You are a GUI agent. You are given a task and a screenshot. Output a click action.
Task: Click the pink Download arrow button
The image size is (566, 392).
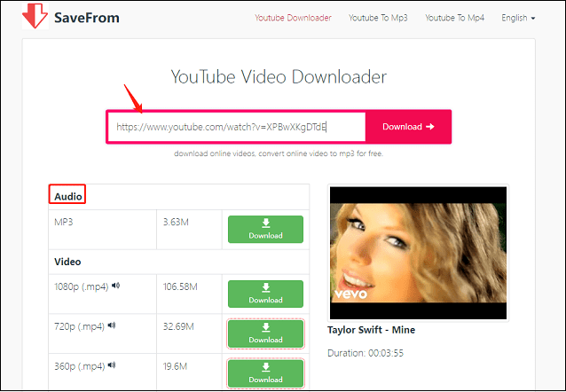coord(408,127)
